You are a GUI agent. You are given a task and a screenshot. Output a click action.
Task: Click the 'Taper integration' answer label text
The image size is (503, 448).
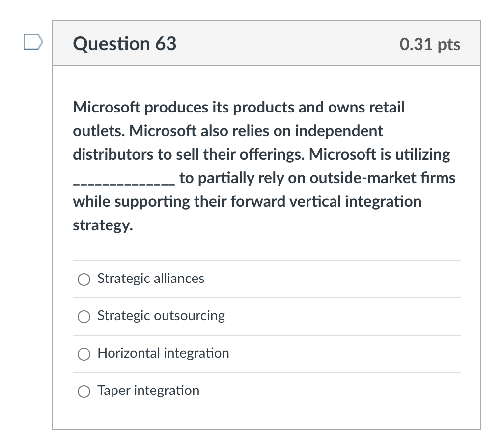148,391
